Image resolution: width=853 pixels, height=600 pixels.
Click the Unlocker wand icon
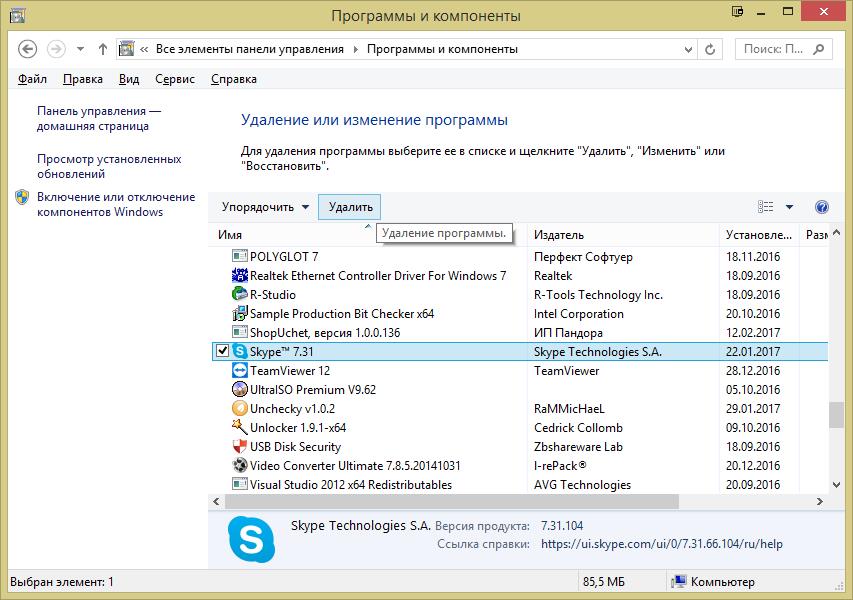tap(239, 428)
